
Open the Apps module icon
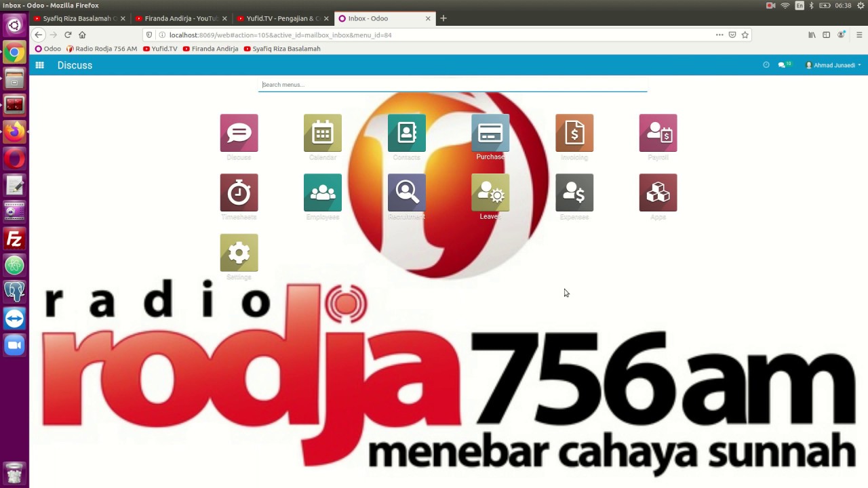point(658,192)
